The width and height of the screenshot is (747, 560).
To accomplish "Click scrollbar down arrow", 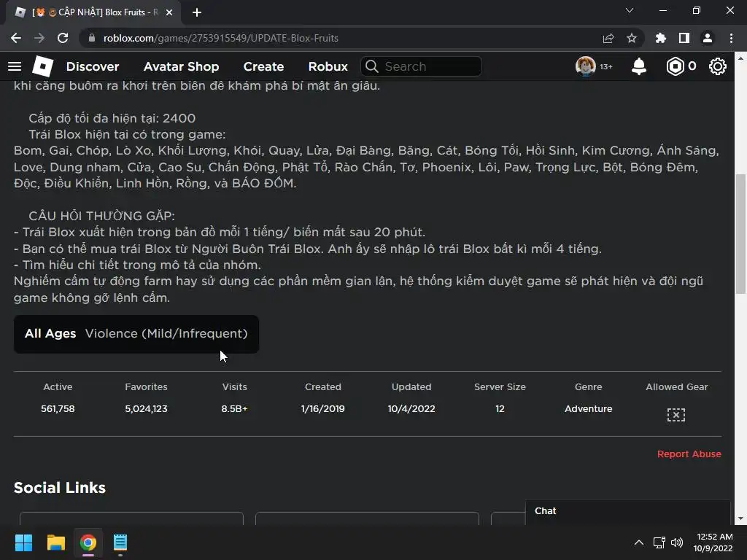I will pyautogui.click(x=740, y=518).
